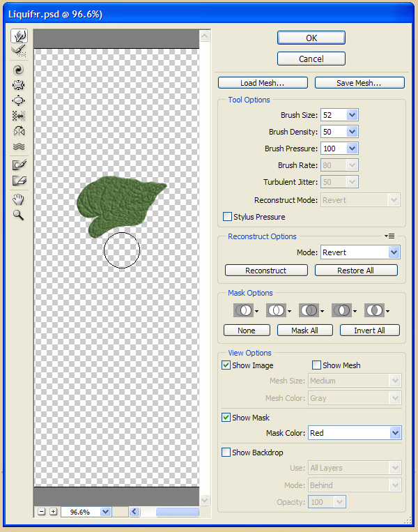Screen dimensions: 418x532
Task: Open the Brush Size dropdown
Action: tap(352, 115)
